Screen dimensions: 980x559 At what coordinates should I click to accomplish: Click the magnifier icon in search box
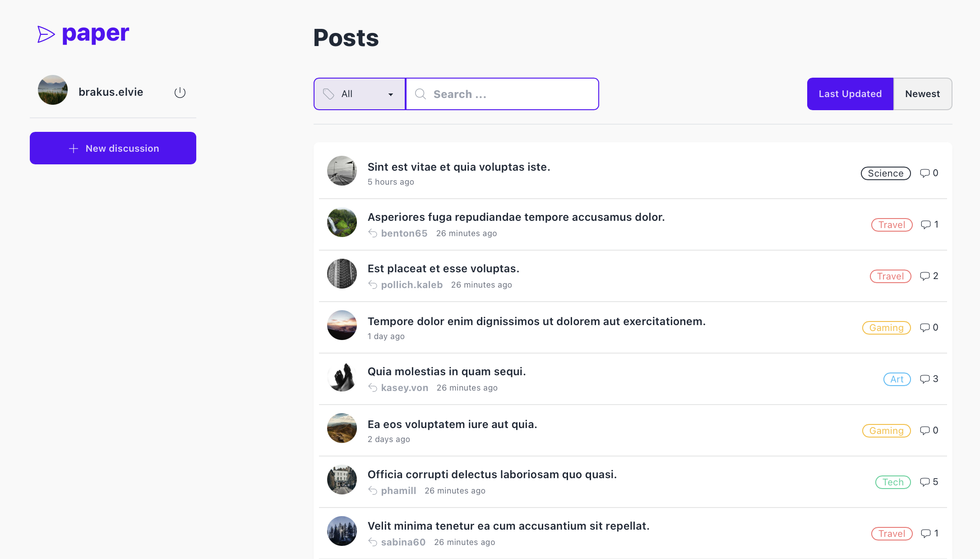point(421,94)
